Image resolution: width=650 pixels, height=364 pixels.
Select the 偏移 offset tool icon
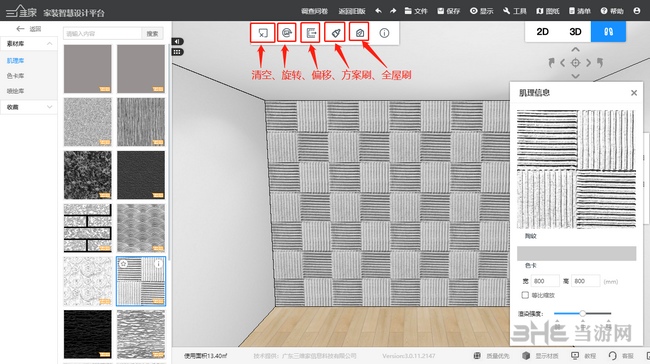coord(310,33)
